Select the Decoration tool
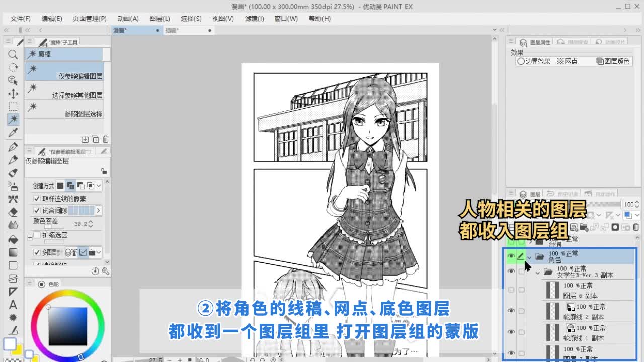644x362 pixels. coord(13,199)
